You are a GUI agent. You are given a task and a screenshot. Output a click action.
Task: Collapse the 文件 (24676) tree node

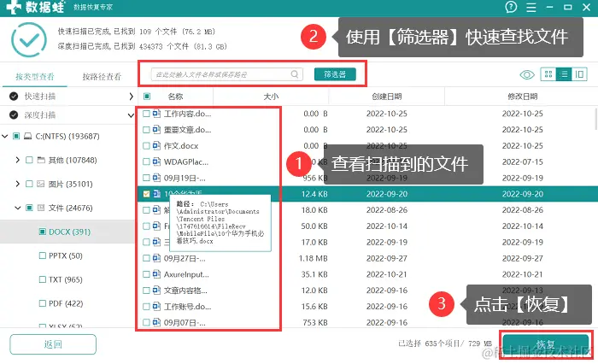pyautogui.click(x=18, y=208)
